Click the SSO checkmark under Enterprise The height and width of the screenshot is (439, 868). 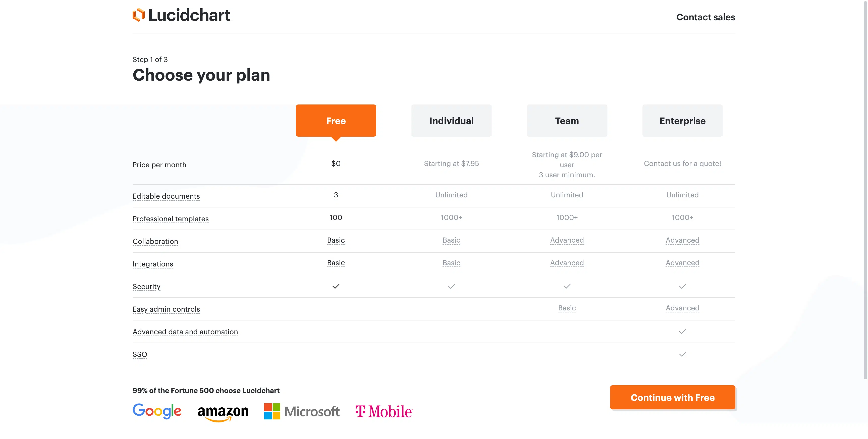[682, 354]
